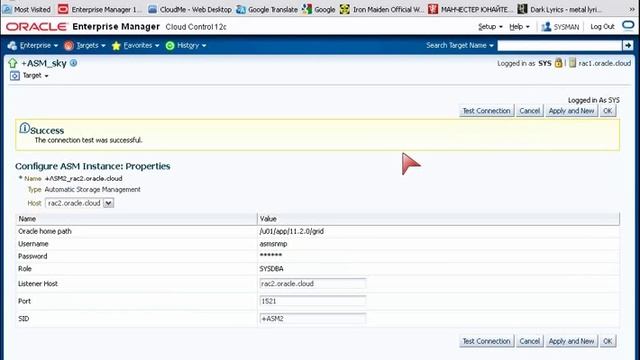Click the Oracle accessibility oval icon
640x360 pixels.
(628, 25)
